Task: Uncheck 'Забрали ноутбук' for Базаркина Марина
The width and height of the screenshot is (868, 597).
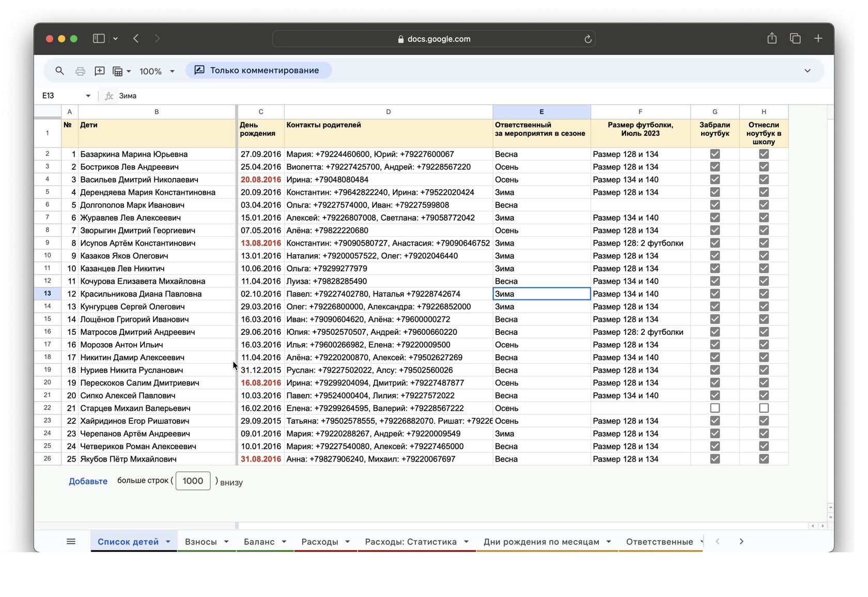Action: pyautogui.click(x=715, y=154)
